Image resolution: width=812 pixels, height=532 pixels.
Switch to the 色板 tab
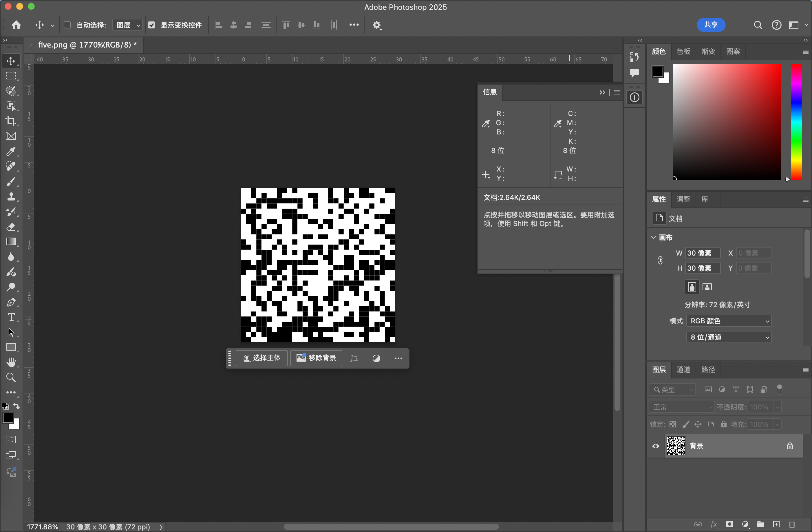[683, 52]
